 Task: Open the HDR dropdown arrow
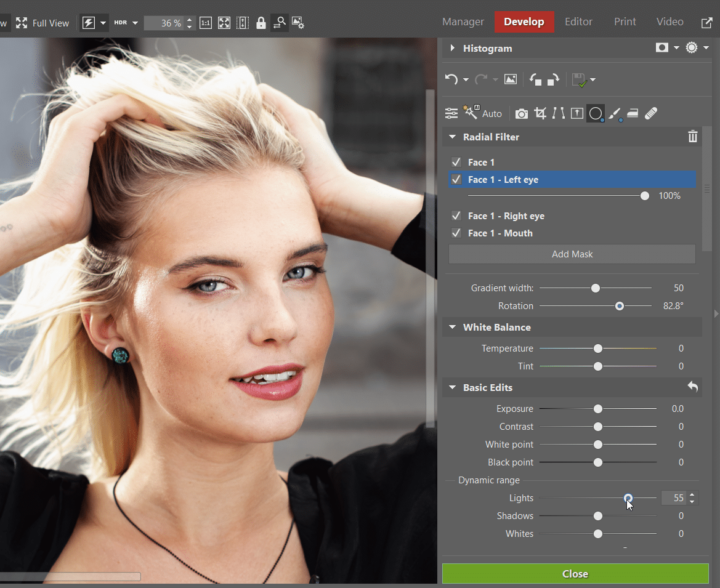(134, 22)
